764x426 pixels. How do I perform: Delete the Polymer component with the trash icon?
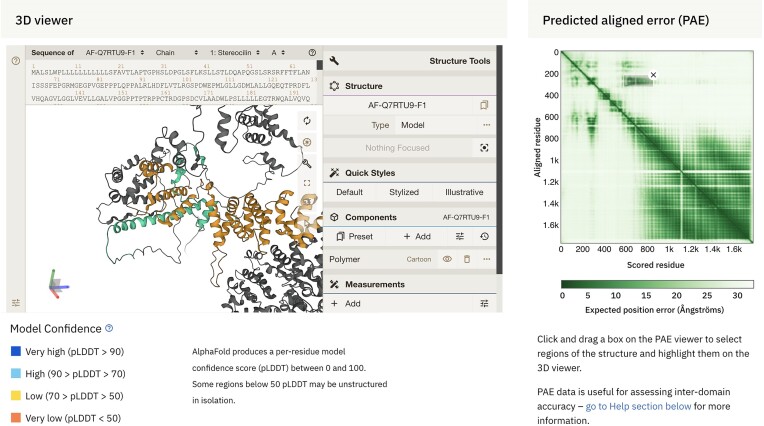point(466,259)
